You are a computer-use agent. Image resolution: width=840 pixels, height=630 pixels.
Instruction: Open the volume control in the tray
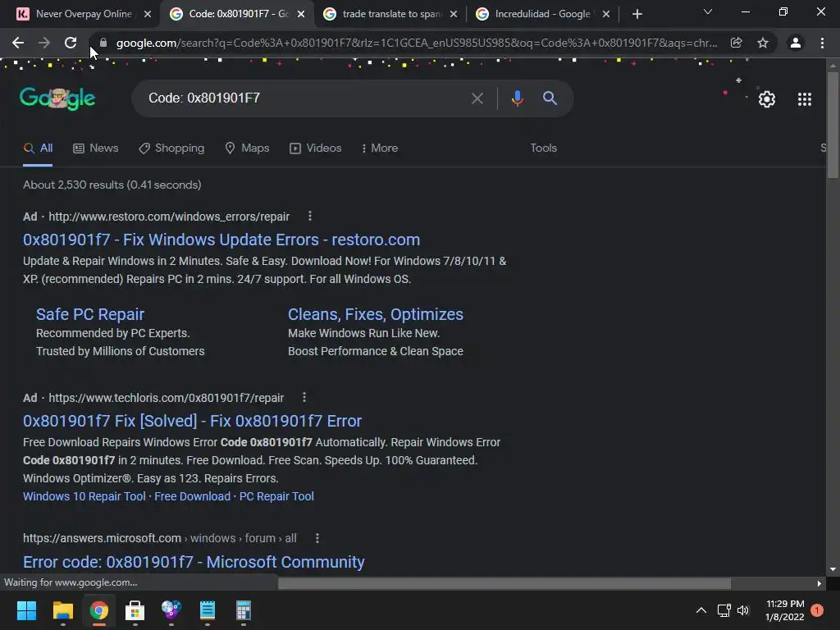coord(743,610)
